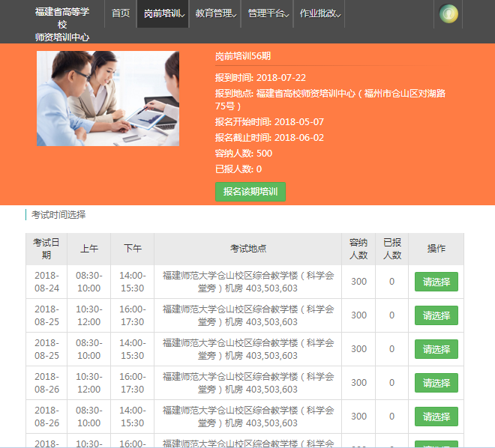Click the user avatar icon in the navbar
The width and height of the screenshot is (495, 448).
coord(448,13)
